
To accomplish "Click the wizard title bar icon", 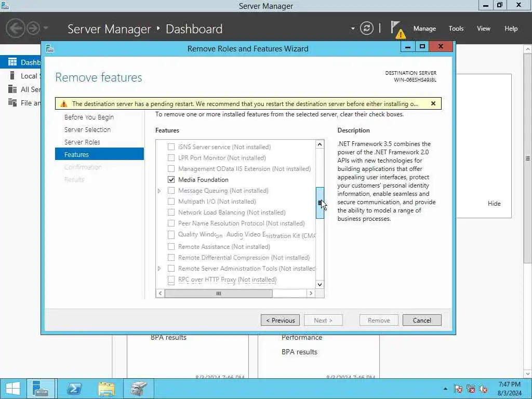I will point(50,48).
